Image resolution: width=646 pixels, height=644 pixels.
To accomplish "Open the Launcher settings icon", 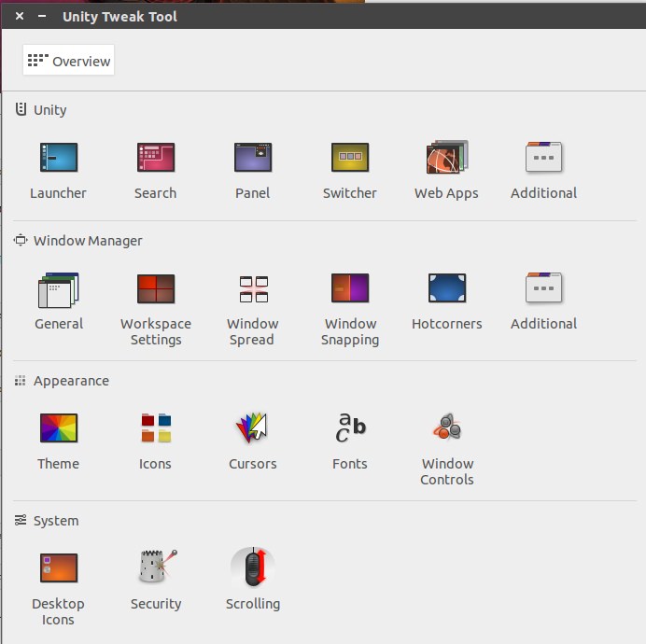I will (x=59, y=158).
